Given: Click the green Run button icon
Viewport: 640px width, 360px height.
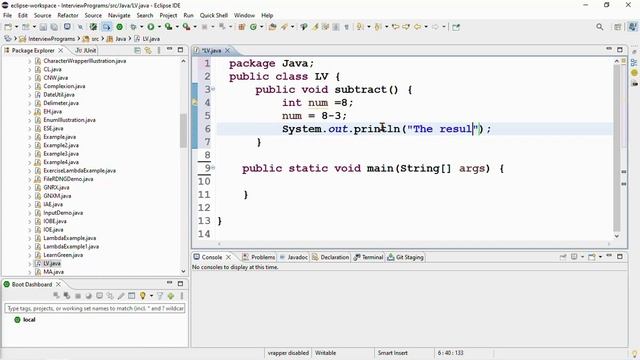Looking at the screenshot, I should 151,27.
